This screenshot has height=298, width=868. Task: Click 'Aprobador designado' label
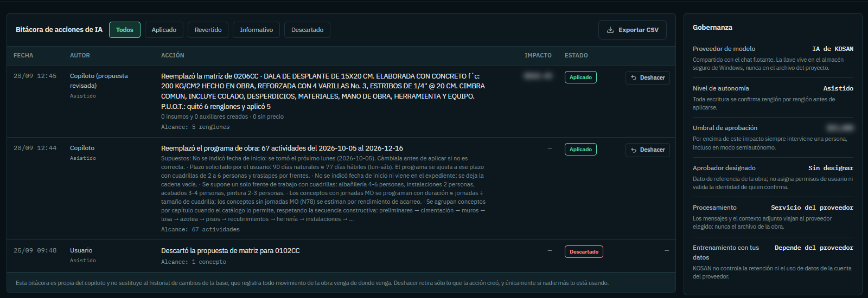(x=724, y=168)
